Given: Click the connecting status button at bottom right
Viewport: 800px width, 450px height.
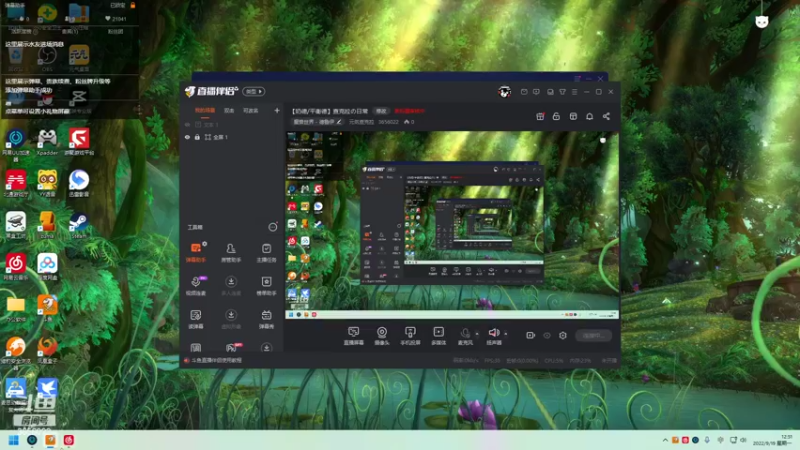Looking at the screenshot, I should click(593, 335).
